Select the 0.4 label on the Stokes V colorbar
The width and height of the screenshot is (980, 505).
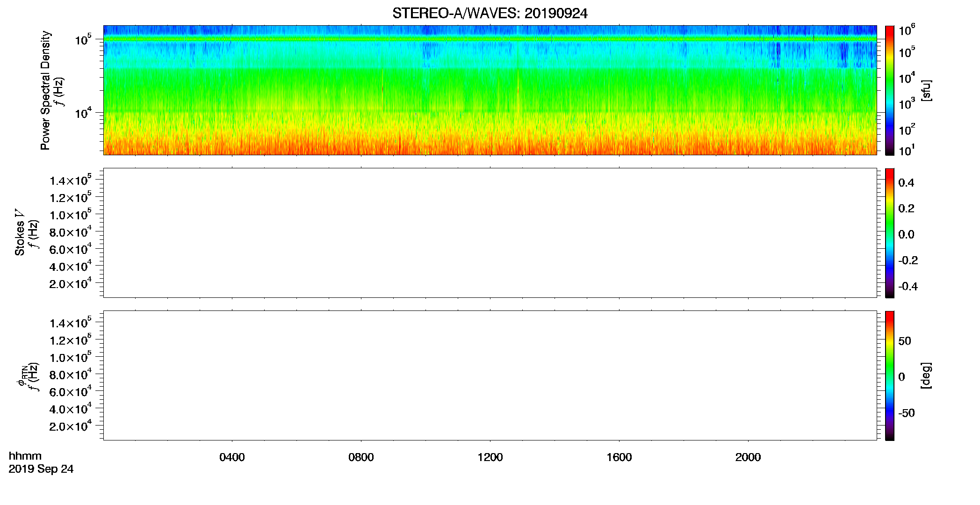coord(906,182)
